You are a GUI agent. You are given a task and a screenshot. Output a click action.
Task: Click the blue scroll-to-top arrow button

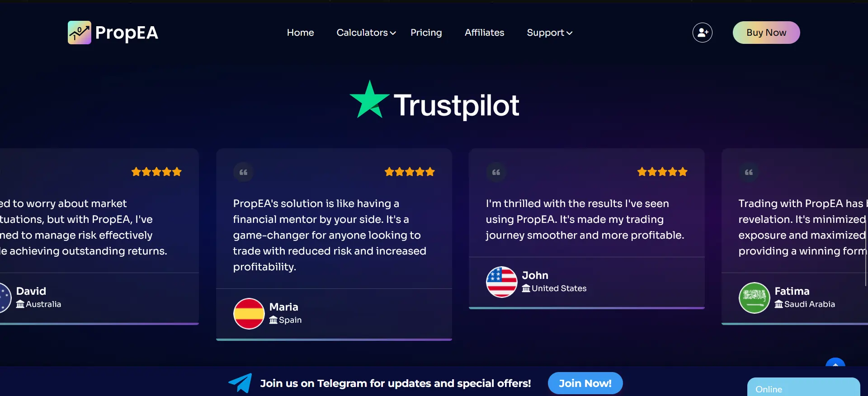[x=835, y=363]
